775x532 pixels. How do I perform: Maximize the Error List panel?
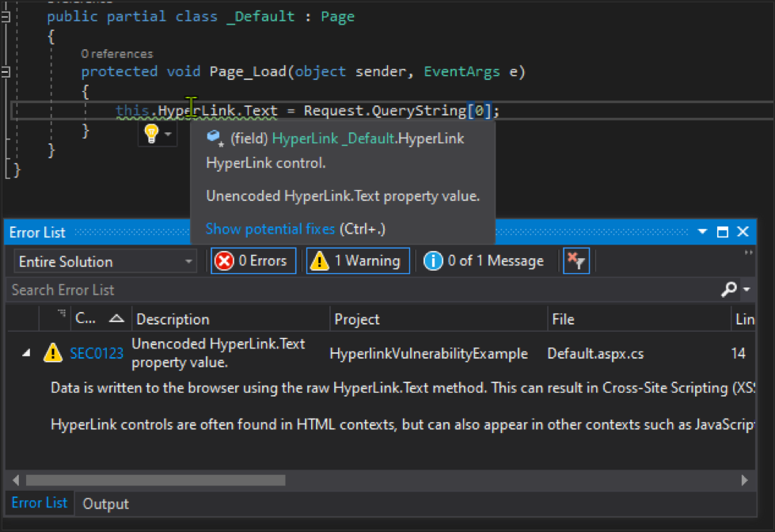[723, 231]
